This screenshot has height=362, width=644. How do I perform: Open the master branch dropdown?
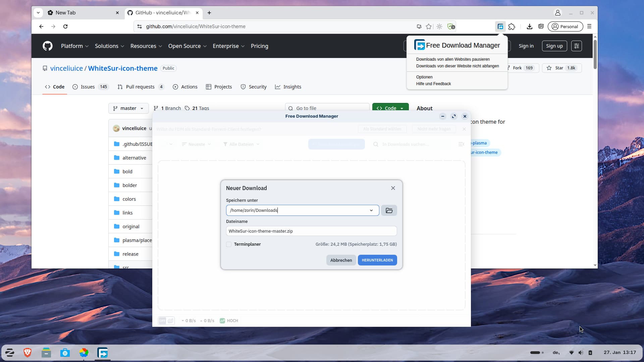[x=128, y=108]
